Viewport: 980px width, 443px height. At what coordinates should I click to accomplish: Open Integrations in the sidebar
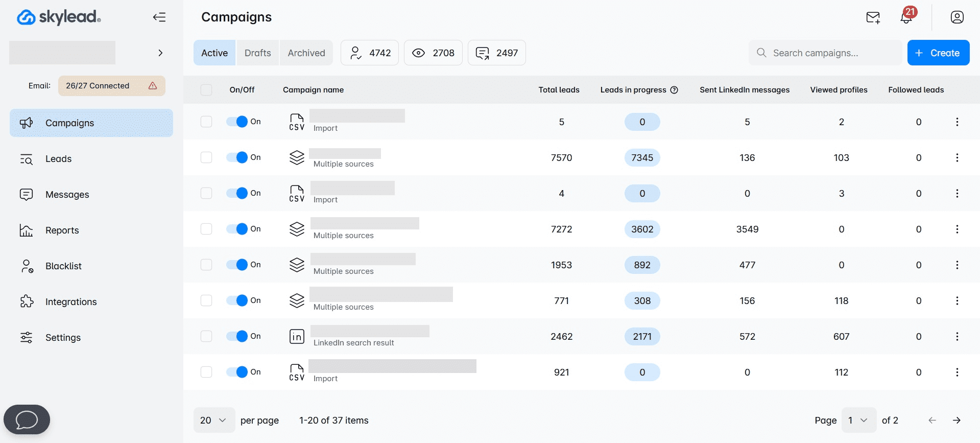tap(91, 301)
